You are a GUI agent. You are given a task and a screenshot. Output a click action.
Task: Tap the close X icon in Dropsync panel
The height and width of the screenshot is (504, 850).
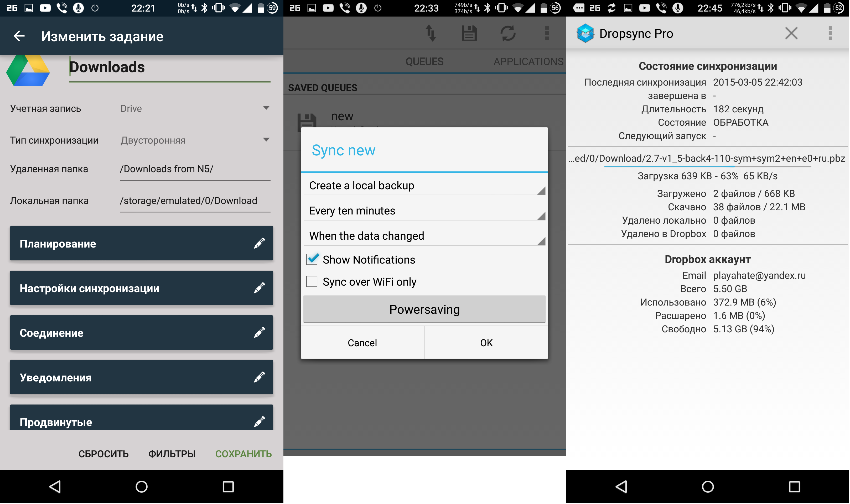click(x=791, y=33)
